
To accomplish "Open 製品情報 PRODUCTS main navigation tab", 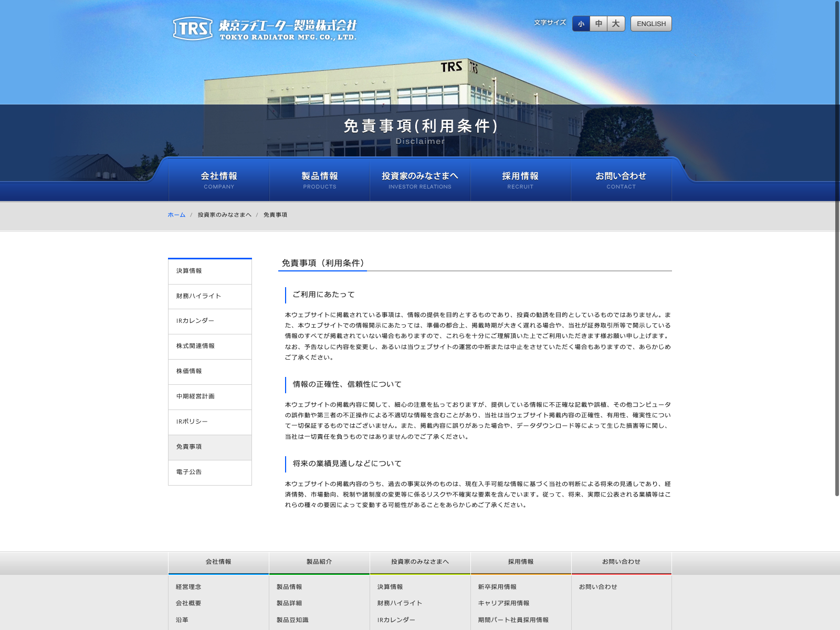I will click(x=320, y=180).
